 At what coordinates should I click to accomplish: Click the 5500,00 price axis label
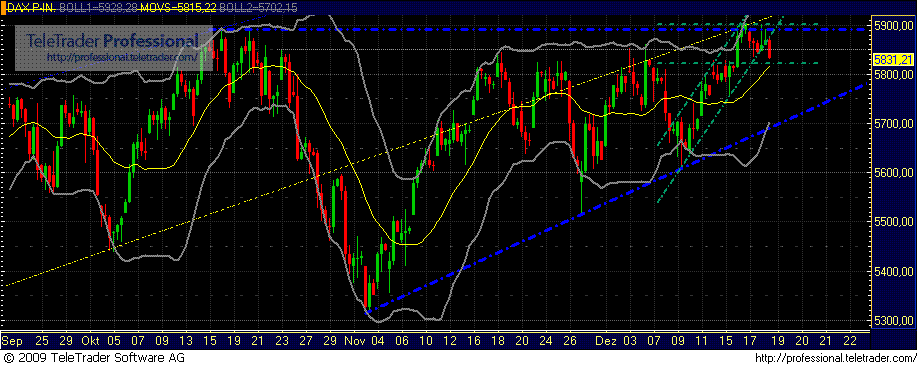[893, 222]
